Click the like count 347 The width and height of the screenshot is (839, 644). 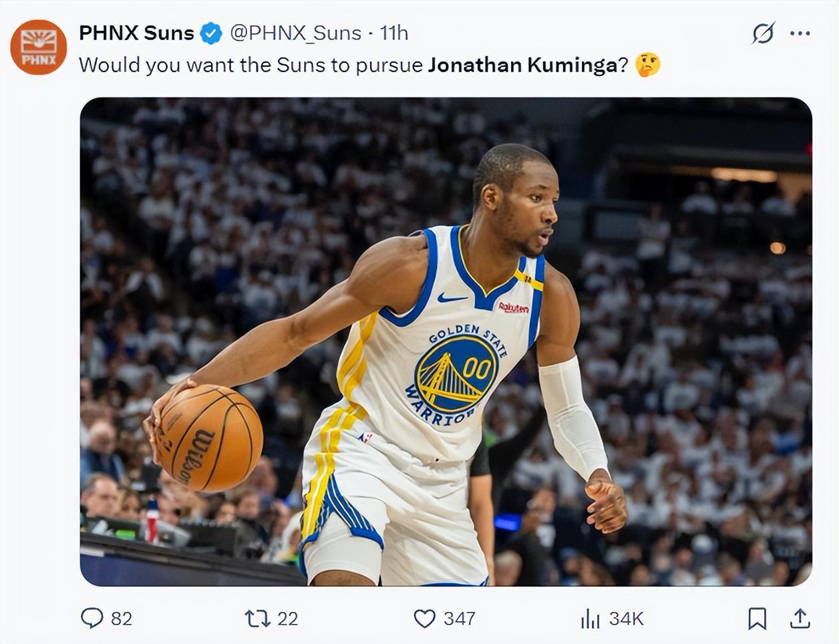coord(460,619)
